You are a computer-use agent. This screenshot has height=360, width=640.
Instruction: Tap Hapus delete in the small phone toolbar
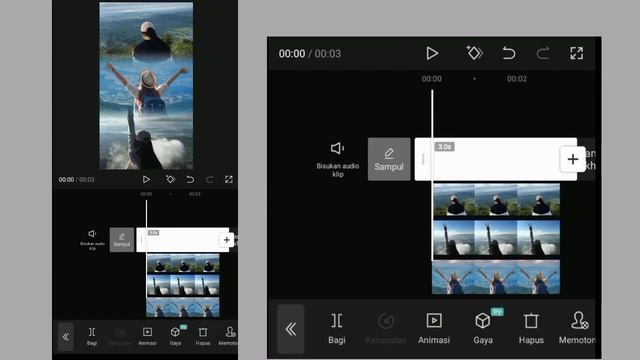(203, 337)
